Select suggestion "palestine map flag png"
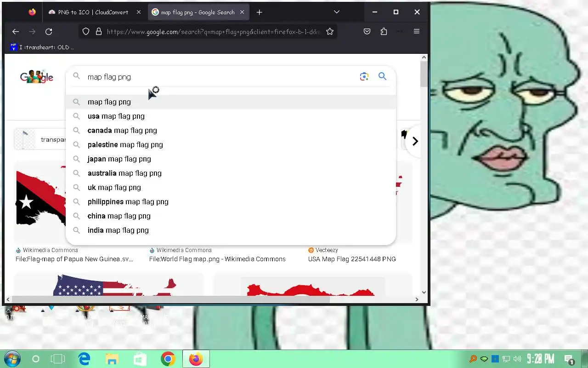Viewport: 588px width, 368px height. click(x=231, y=145)
